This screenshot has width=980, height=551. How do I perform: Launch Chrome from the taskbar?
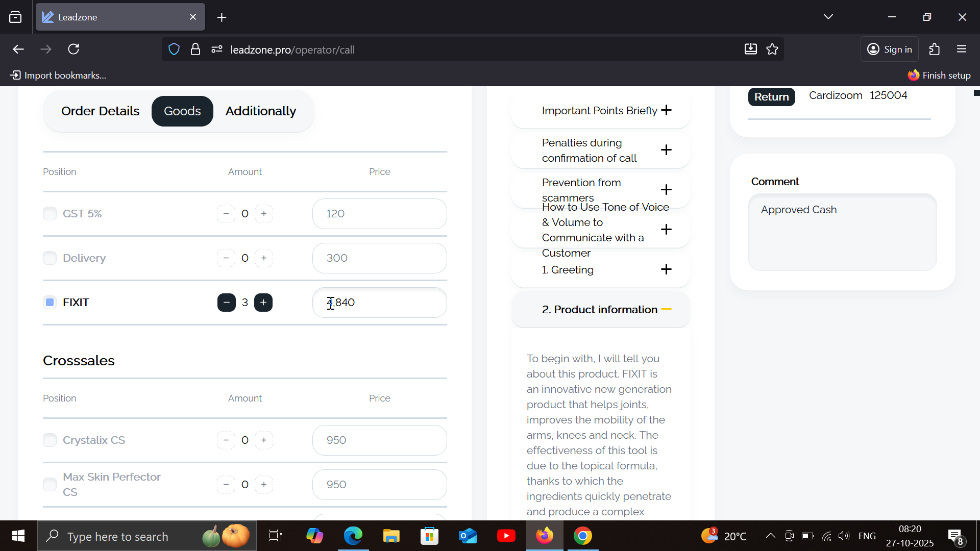pyautogui.click(x=582, y=536)
